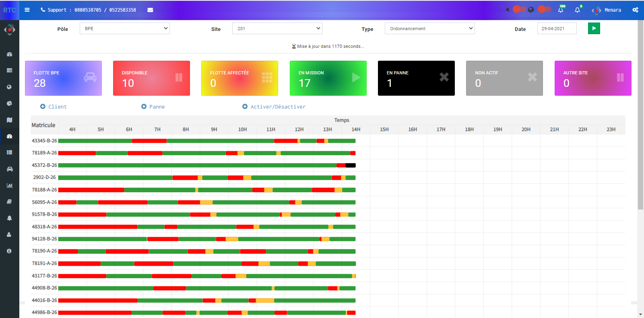Open the user profile icon in sidebar

(9, 234)
